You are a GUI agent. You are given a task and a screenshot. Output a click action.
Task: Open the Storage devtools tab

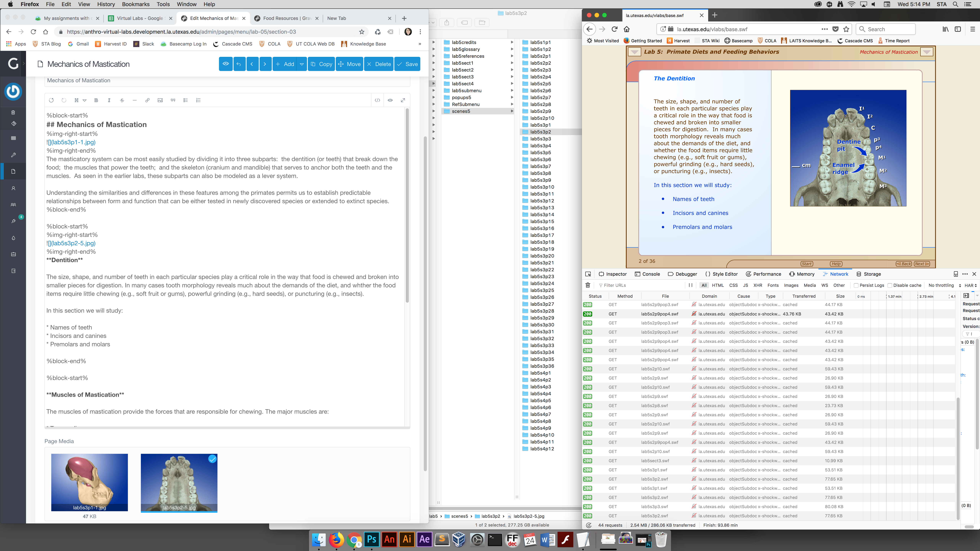(x=869, y=274)
